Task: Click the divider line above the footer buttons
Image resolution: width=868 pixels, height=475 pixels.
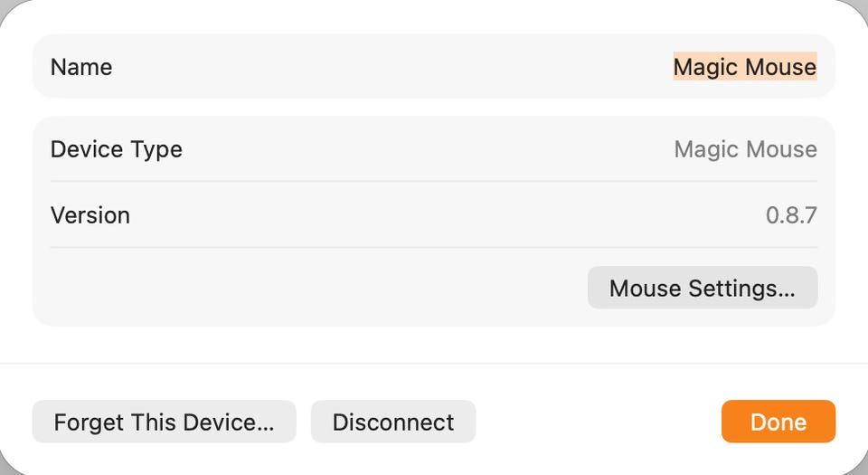Action: pos(434,364)
